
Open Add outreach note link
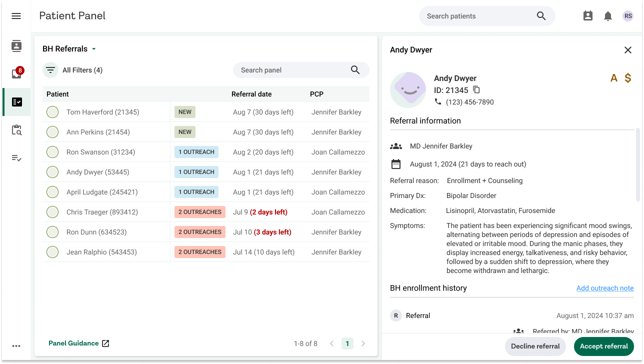tap(605, 288)
